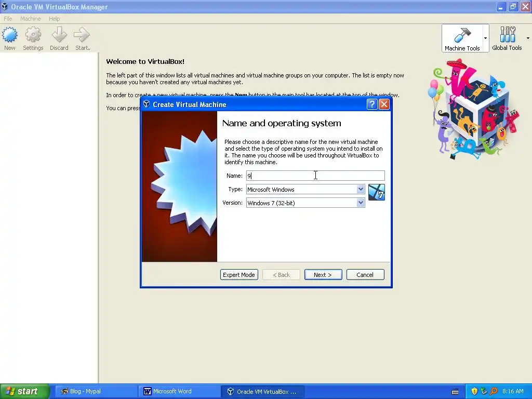The image size is (532, 399).
Task: Click the Windows start button
Action: tap(25, 392)
